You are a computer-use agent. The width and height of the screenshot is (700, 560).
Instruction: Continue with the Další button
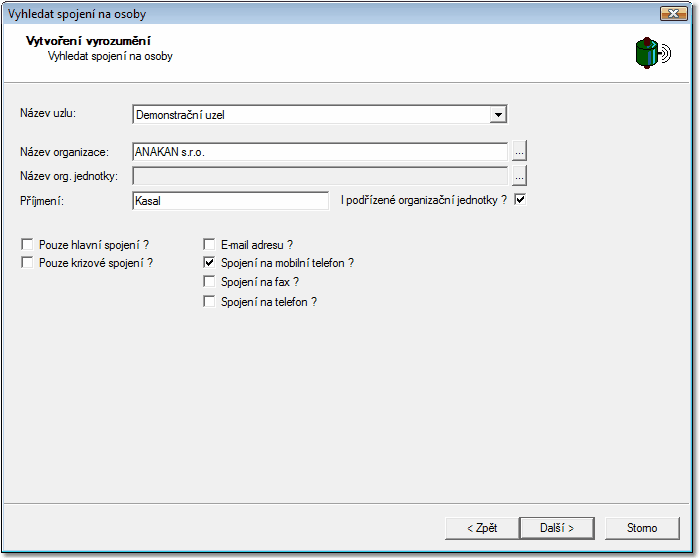click(x=557, y=528)
